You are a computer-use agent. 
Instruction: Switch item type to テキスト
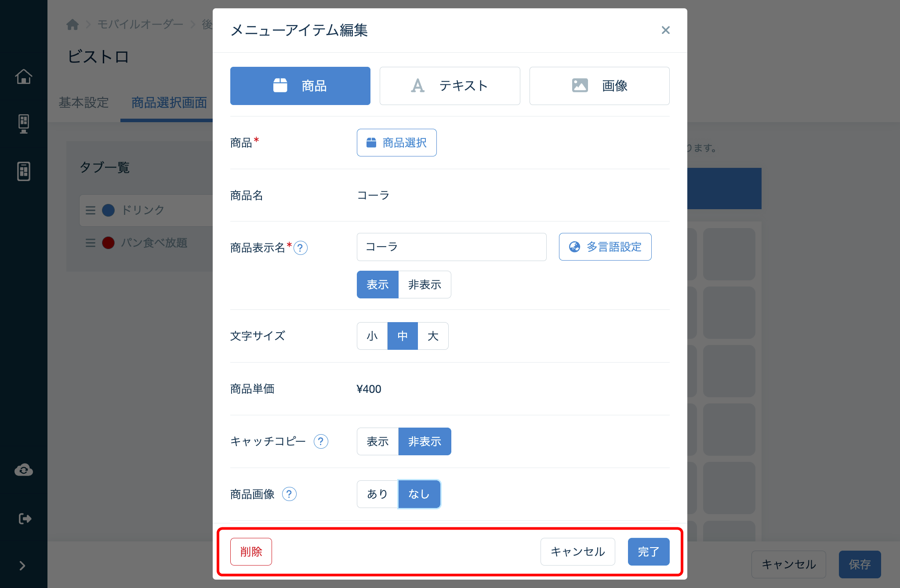pyautogui.click(x=450, y=86)
